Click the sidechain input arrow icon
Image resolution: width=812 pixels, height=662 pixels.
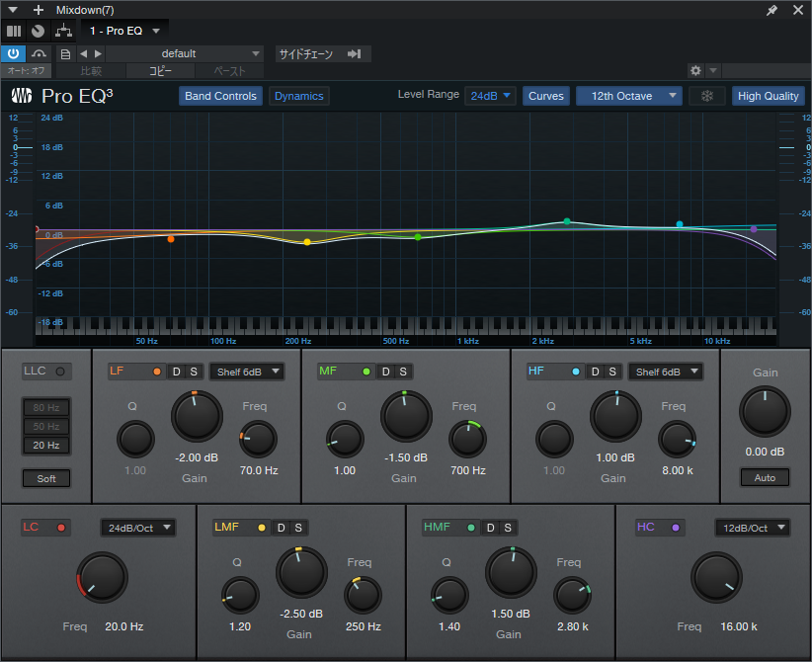pos(355,54)
